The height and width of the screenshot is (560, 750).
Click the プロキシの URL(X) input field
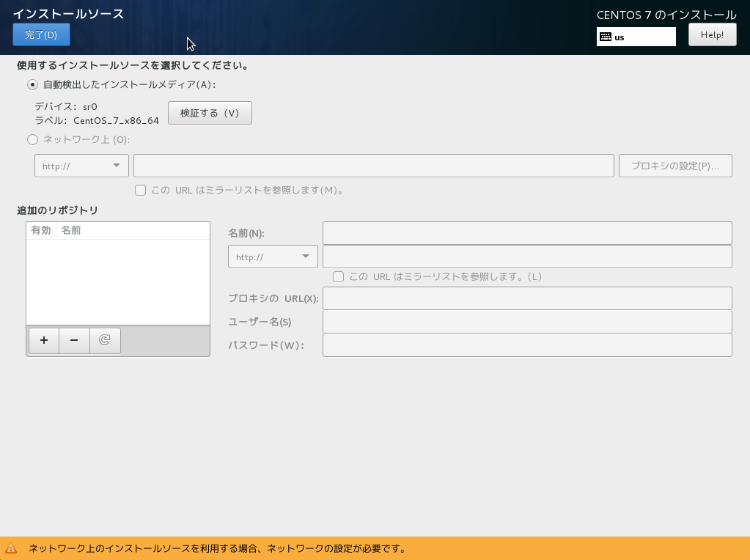click(x=527, y=298)
